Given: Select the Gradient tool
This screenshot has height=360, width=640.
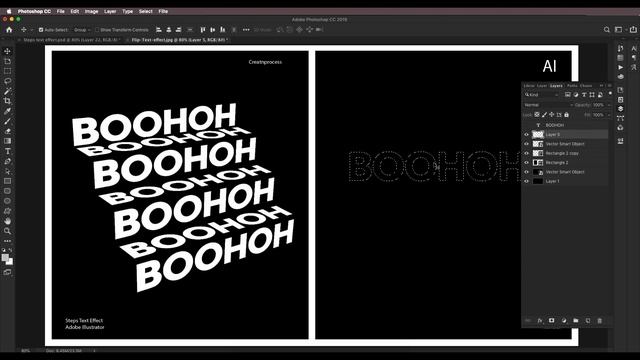Looking at the screenshot, I should (7, 141).
